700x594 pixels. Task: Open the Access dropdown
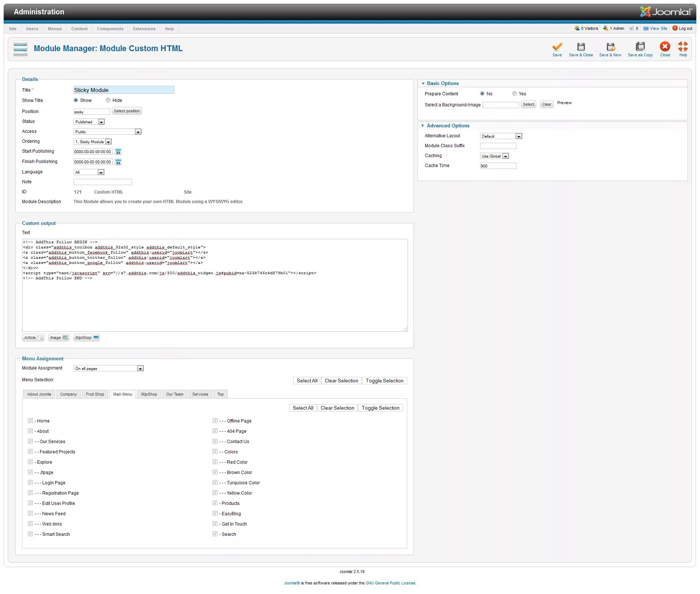pyautogui.click(x=107, y=132)
